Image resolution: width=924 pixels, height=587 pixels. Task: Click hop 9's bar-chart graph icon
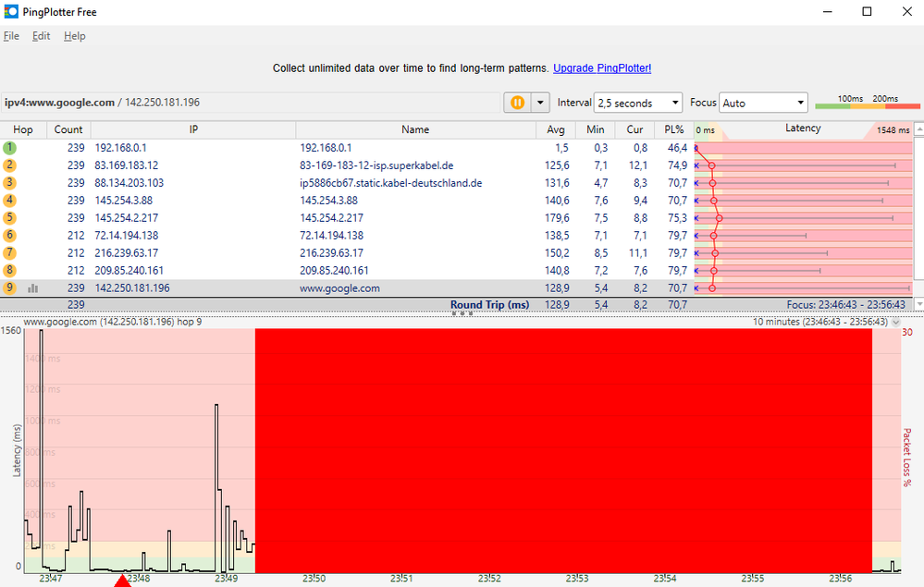click(33, 287)
